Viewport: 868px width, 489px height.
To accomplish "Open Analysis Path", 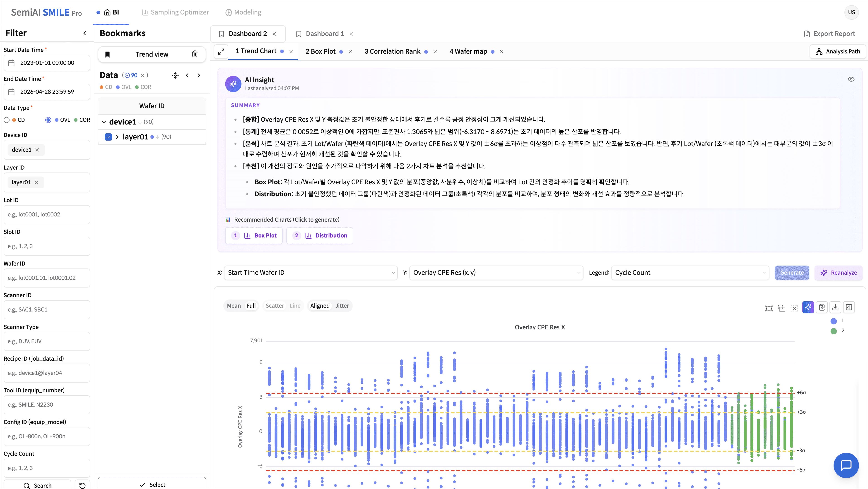I will tap(838, 52).
